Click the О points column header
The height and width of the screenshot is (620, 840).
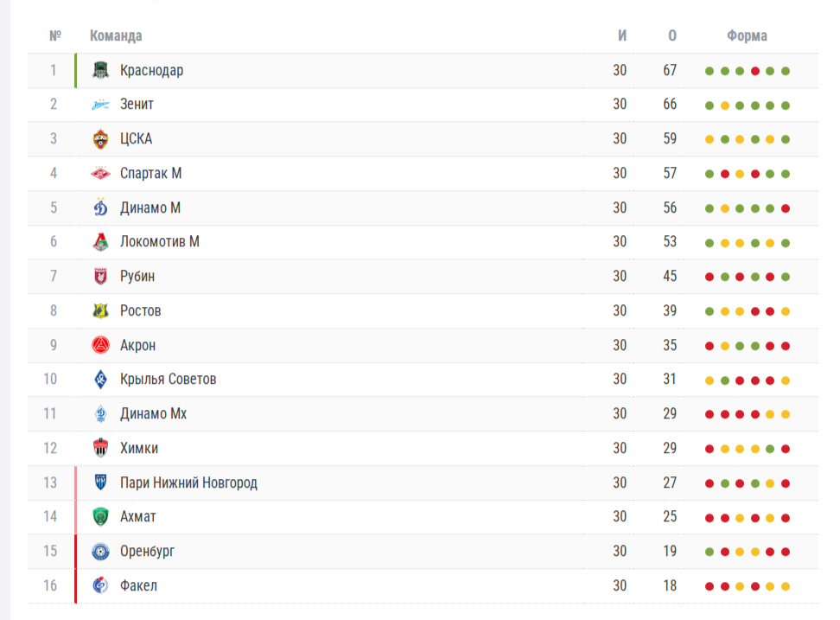pos(671,36)
